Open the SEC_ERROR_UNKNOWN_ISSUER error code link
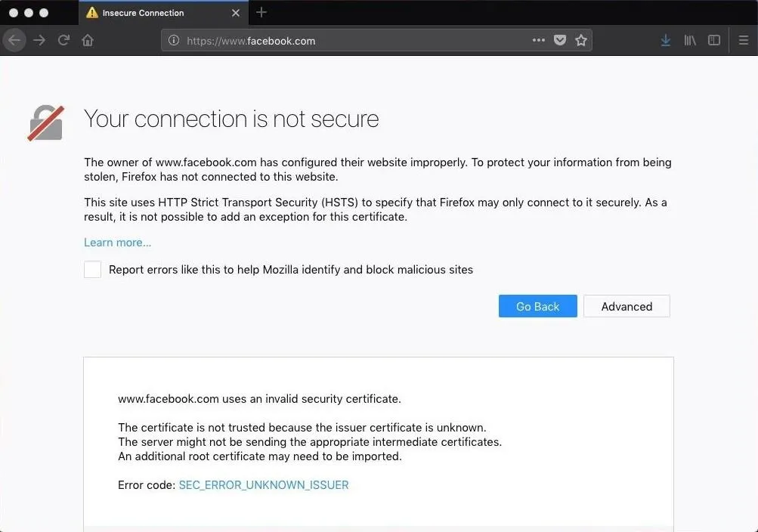The image size is (758, 532). click(264, 484)
